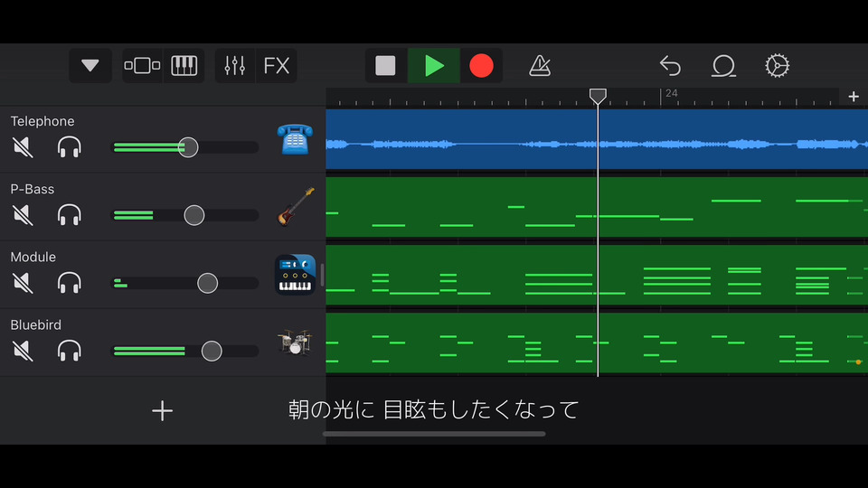The width and height of the screenshot is (868, 488).
Task: Adjust the Telephone volume slider
Action: coord(188,147)
